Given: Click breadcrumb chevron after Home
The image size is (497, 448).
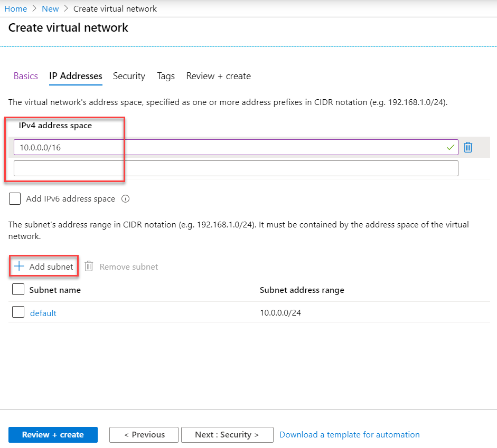Looking at the screenshot, I should click(34, 8).
